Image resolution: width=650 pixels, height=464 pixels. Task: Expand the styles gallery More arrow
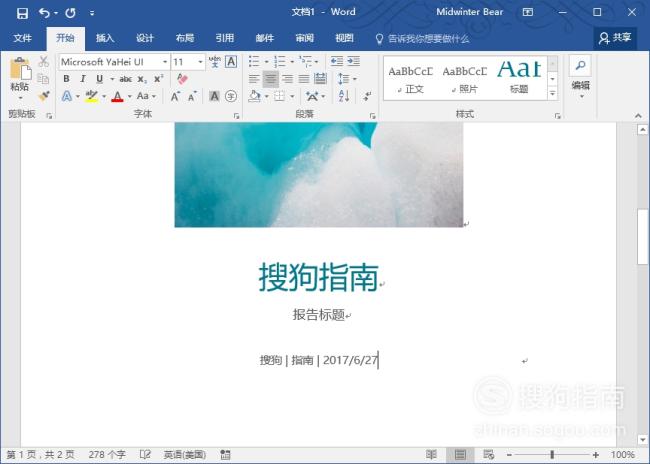pos(553,94)
